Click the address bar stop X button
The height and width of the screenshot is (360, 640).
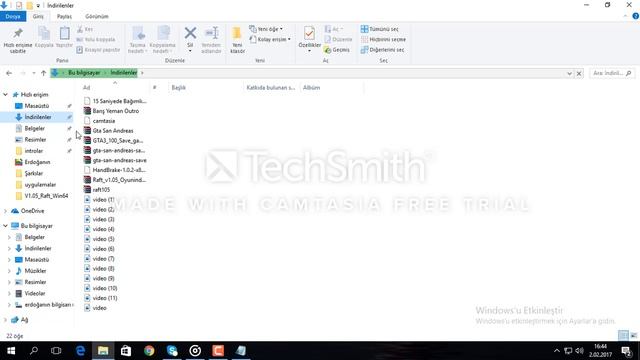point(579,73)
